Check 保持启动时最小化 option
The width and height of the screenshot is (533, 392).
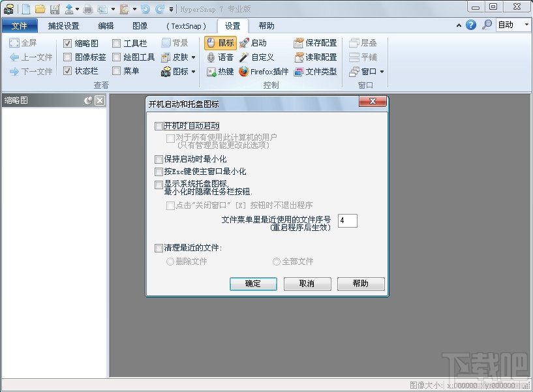(x=159, y=158)
